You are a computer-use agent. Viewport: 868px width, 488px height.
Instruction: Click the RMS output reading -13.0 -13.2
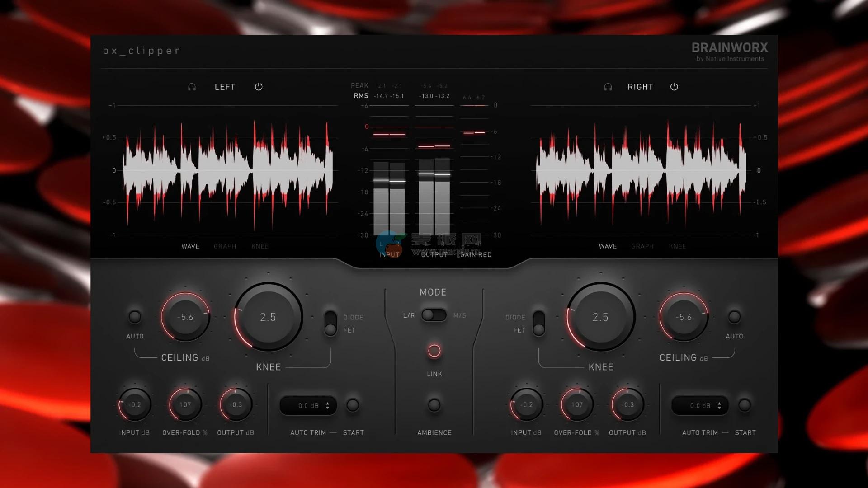coord(434,96)
